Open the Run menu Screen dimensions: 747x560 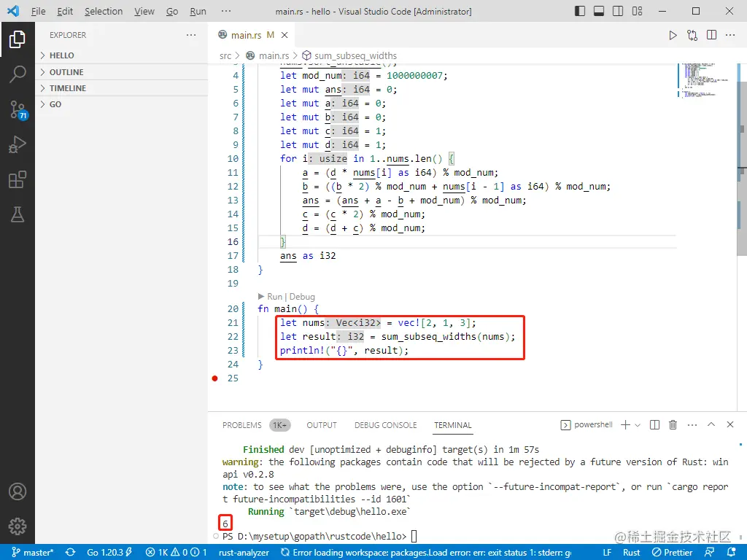click(x=198, y=11)
